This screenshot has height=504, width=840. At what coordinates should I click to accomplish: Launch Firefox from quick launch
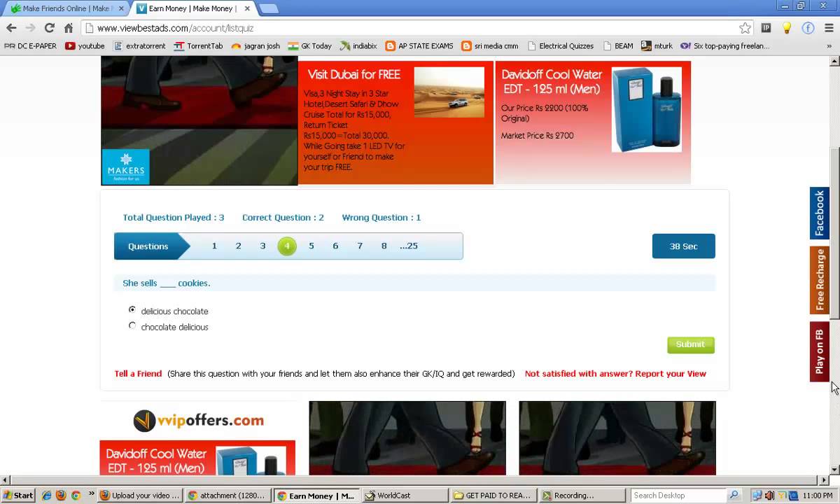point(61,495)
